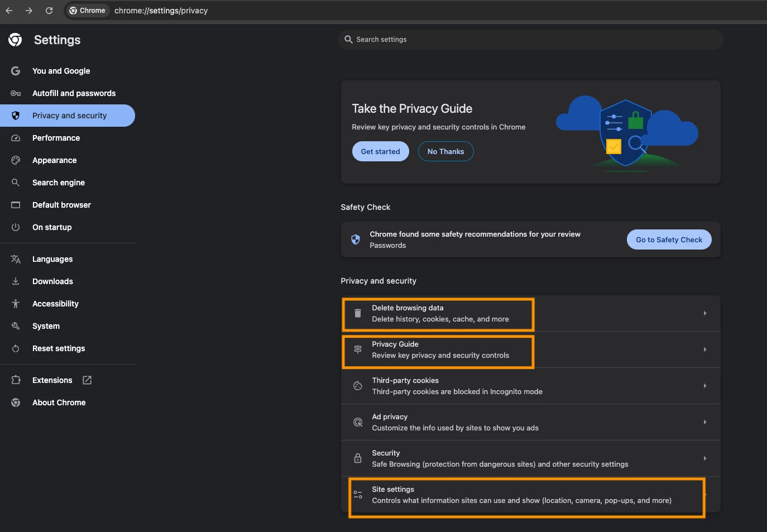Click the Chrome icon for About Chrome
Screen dimensions: 767x532
tap(16, 402)
